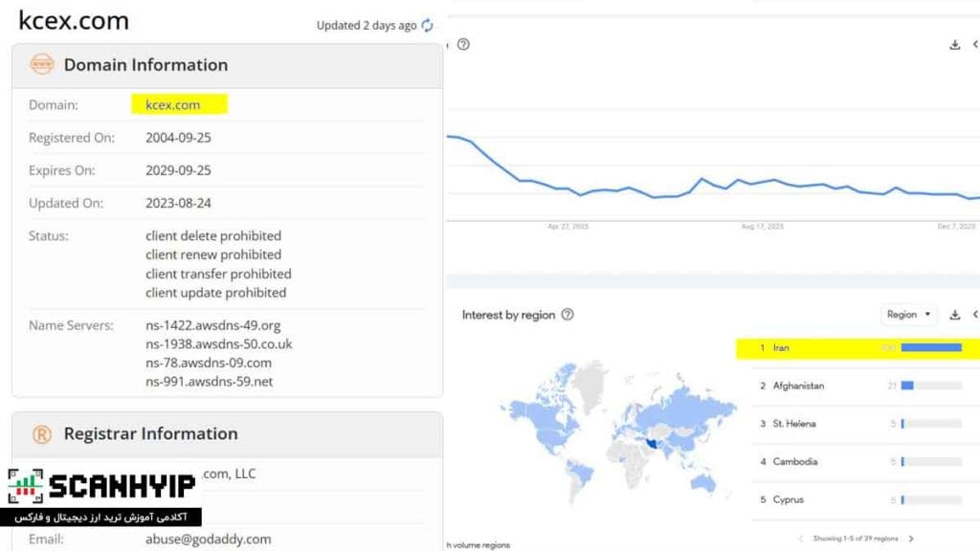
Task: Click status client delete prohibited
Action: point(213,235)
